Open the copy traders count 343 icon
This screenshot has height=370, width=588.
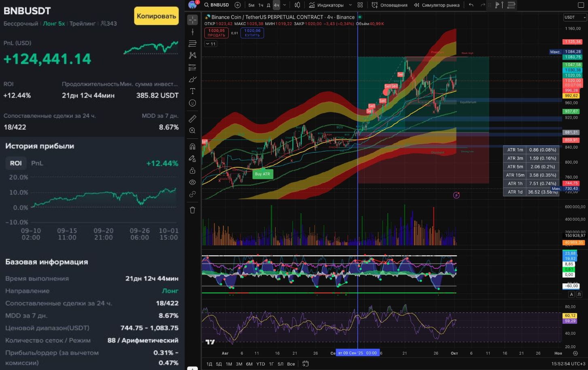click(108, 23)
